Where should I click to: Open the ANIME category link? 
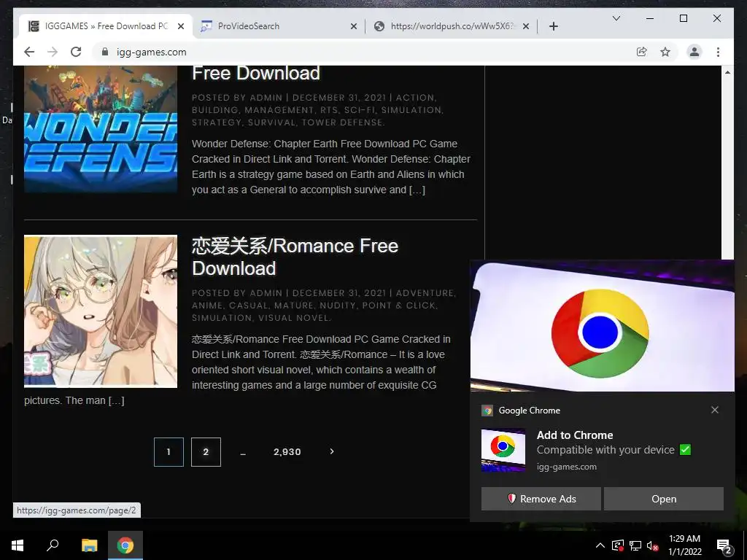click(206, 306)
